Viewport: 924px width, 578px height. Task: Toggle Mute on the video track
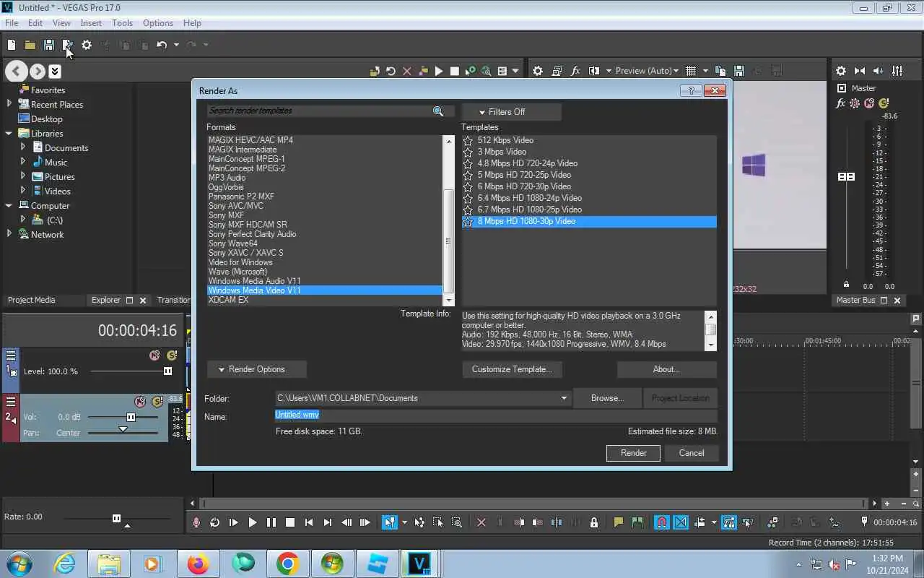(154, 355)
